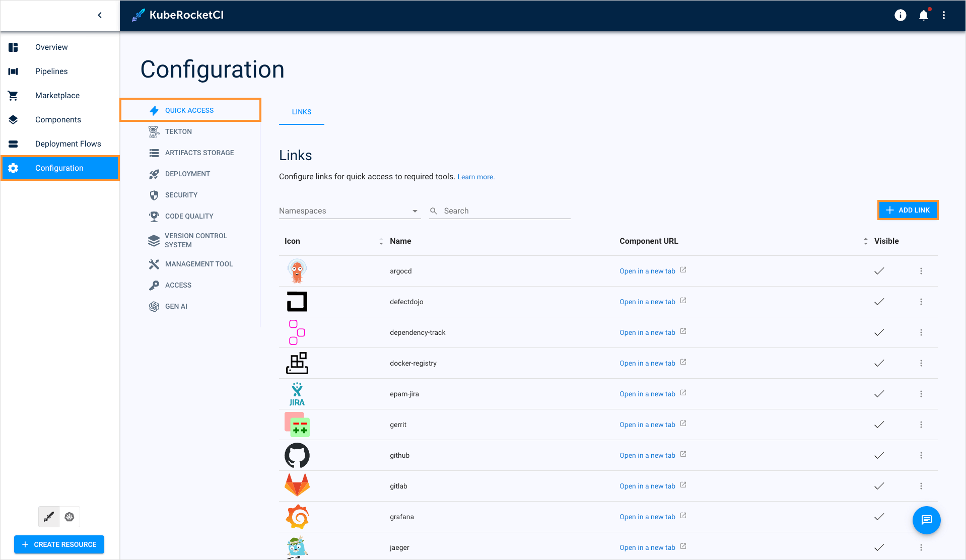
Task: Open the Tekton configuration section
Action: point(178,131)
